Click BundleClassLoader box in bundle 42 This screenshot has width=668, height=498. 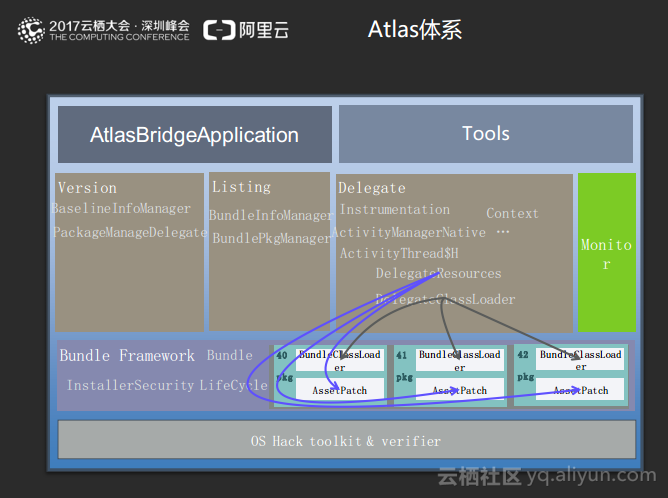[580, 360]
